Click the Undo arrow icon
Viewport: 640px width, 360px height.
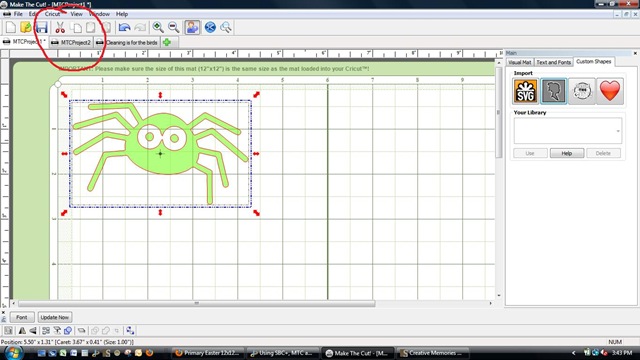point(124,27)
